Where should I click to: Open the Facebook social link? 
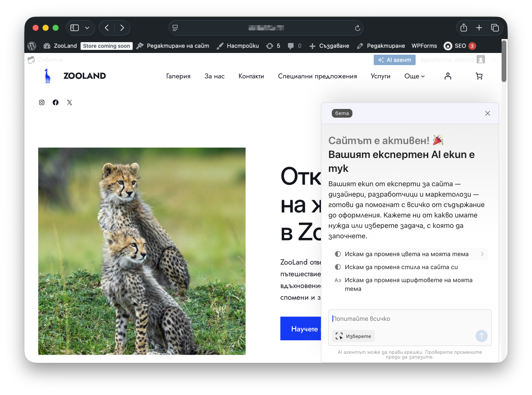pyautogui.click(x=56, y=102)
